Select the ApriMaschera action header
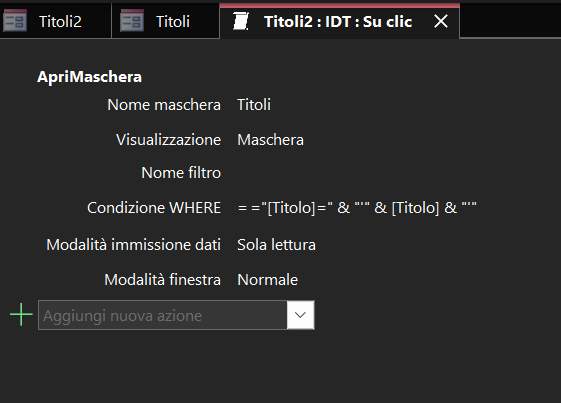The height and width of the screenshot is (403, 561). tap(89, 77)
